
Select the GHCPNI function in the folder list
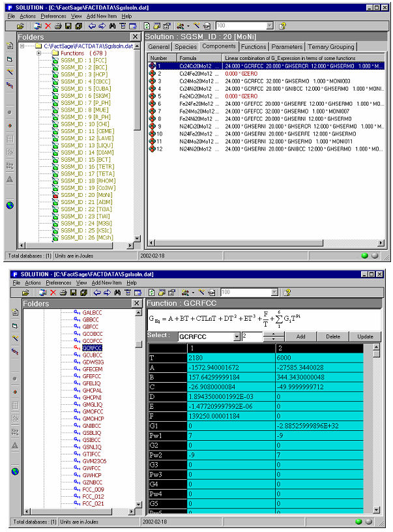click(x=91, y=397)
